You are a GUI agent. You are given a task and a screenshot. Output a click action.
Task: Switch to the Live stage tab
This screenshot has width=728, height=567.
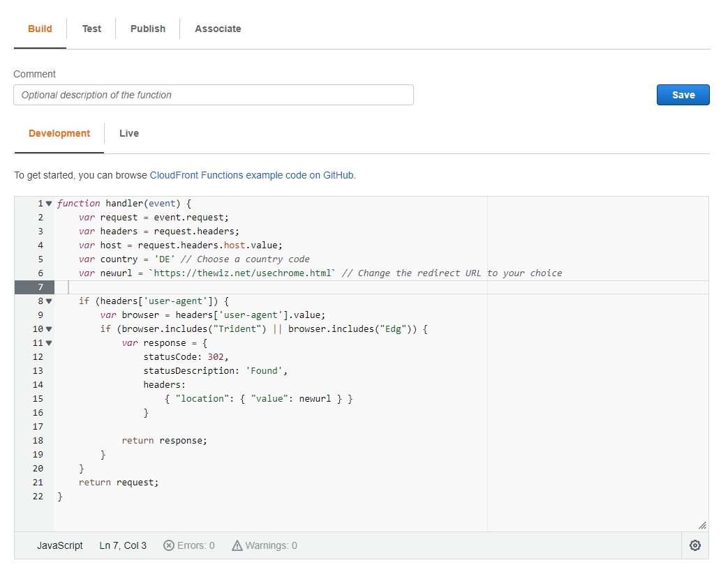[129, 133]
